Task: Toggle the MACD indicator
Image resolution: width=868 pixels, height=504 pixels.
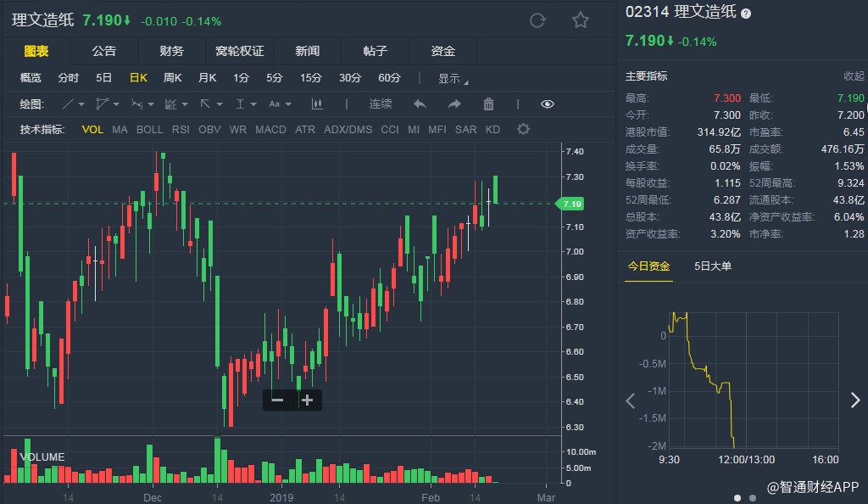Action: pyautogui.click(x=270, y=130)
